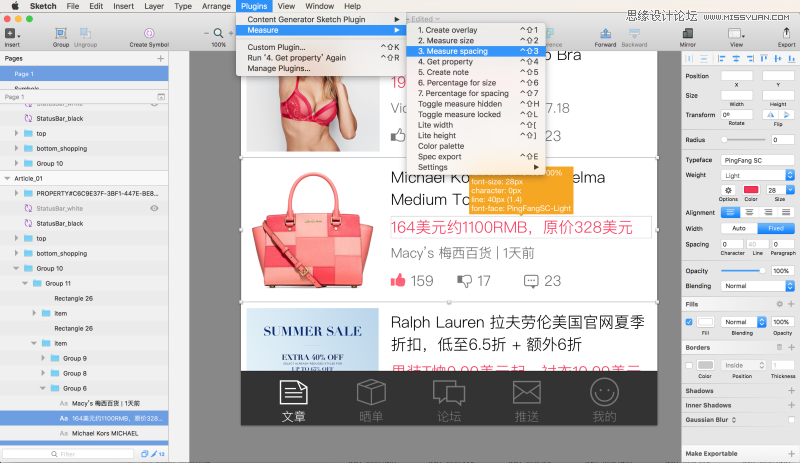Collapse the Group 6 folder
This screenshot has height=463, width=800.
[x=43, y=388]
